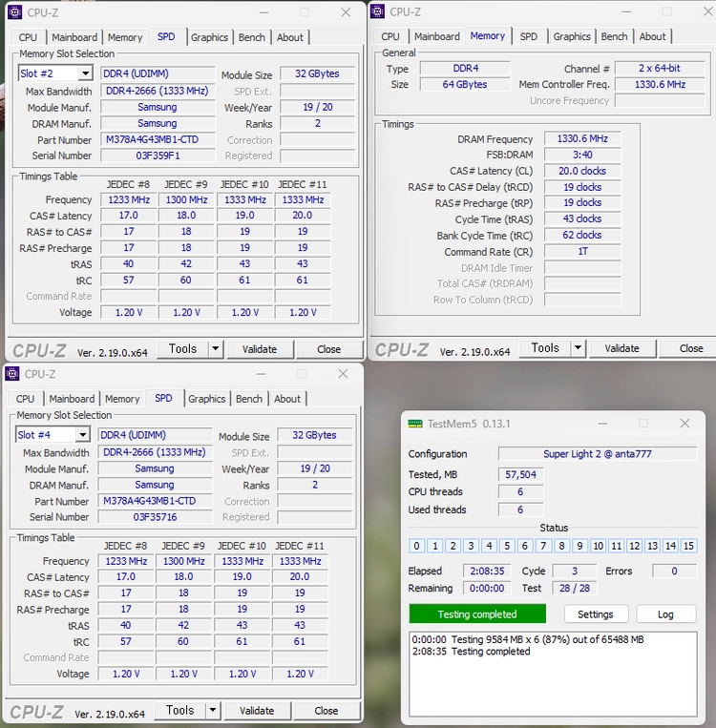Click CPU-Z app icon in Slot #2 window
Image resolution: width=716 pixels, height=728 pixels.
pyautogui.click(x=15, y=12)
